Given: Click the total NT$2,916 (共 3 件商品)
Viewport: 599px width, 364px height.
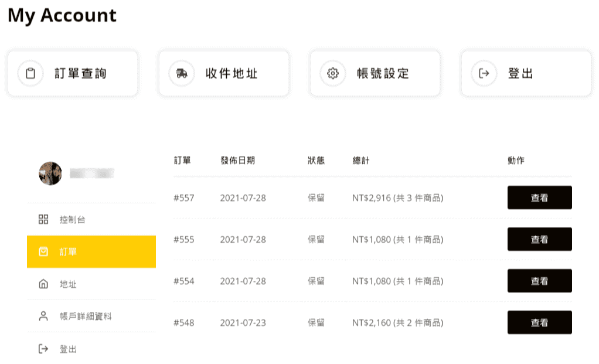Looking at the screenshot, I should click(398, 198).
